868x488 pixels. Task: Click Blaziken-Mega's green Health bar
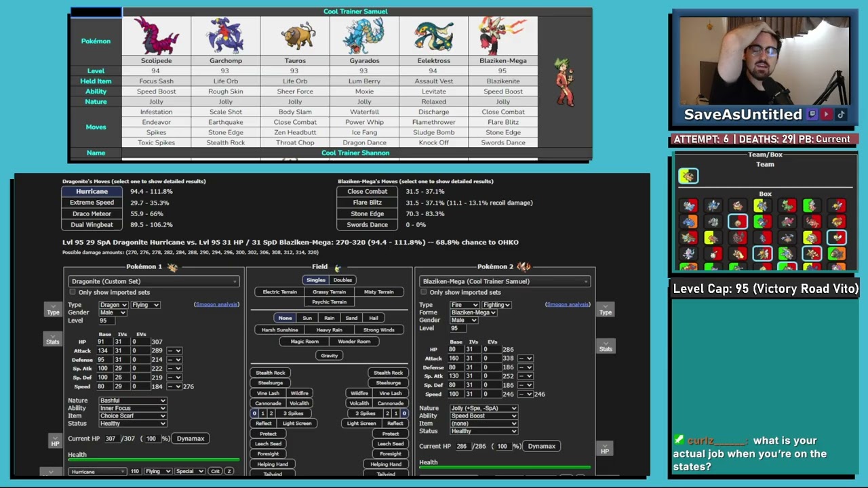coord(505,468)
